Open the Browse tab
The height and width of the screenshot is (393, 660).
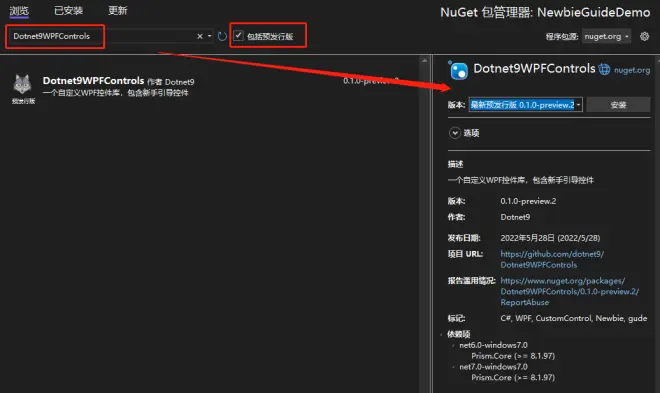click(x=19, y=11)
